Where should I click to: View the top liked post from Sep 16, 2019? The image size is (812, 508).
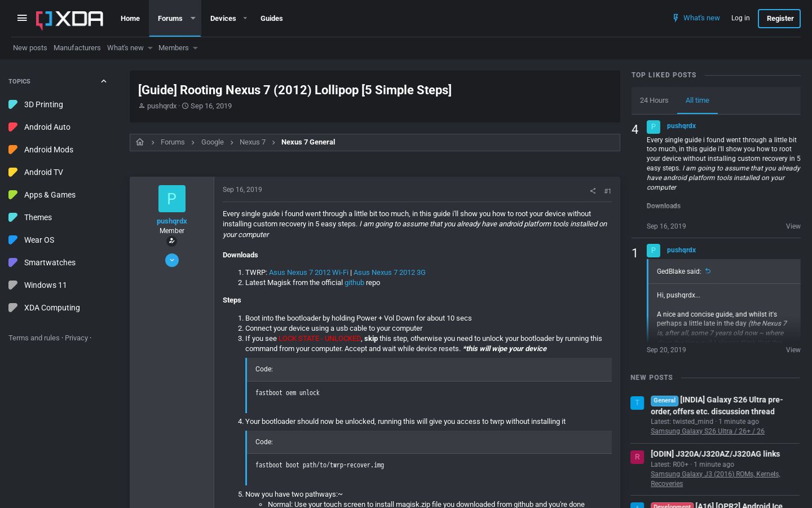pyautogui.click(x=793, y=226)
